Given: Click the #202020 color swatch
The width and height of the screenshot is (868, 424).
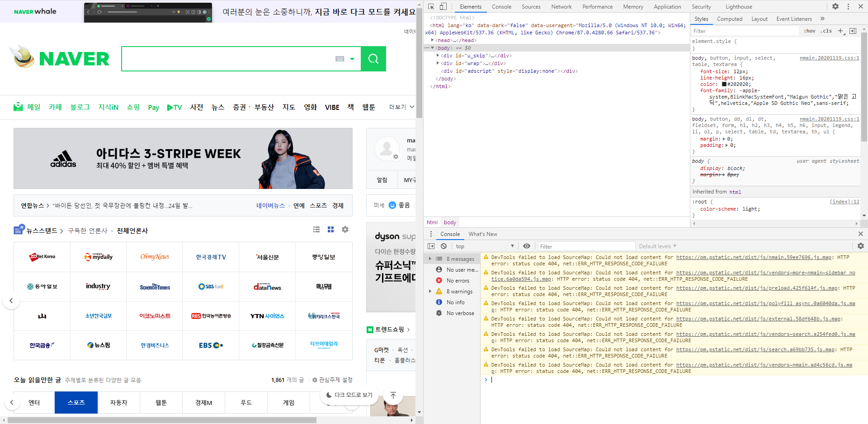Looking at the screenshot, I should tap(724, 84).
